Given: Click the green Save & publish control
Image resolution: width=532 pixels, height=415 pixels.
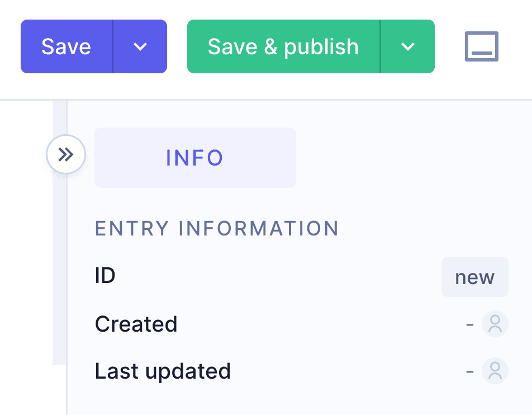Looking at the screenshot, I should coord(283,46).
